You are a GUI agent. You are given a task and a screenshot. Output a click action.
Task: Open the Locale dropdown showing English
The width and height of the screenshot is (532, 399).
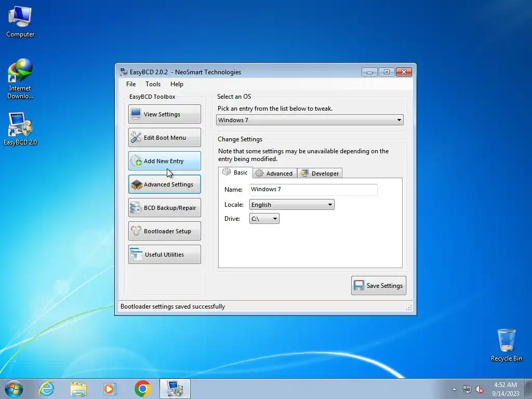292,205
